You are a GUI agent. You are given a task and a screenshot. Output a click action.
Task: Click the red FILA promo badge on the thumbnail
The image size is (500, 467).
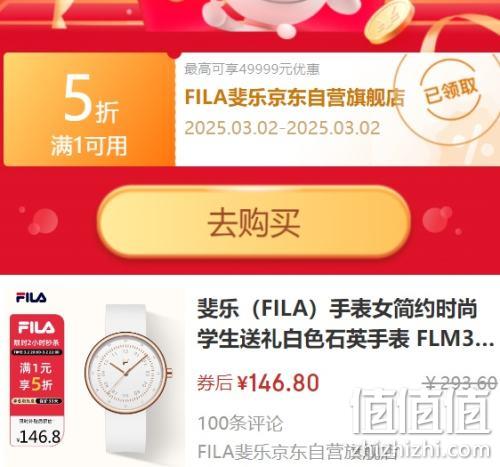37,379
